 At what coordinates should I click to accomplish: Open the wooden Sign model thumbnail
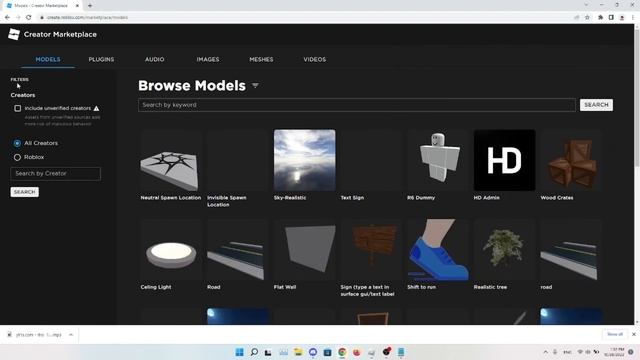coord(371,250)
